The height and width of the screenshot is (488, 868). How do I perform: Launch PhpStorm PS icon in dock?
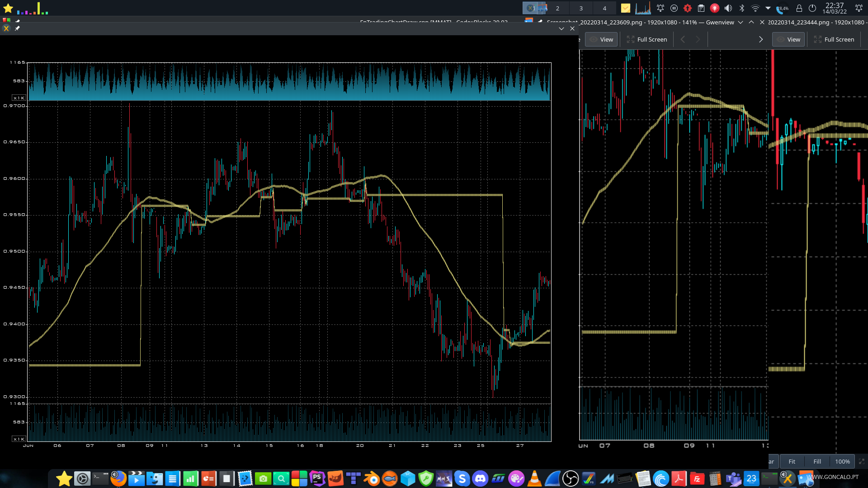(x=317, y=478)
